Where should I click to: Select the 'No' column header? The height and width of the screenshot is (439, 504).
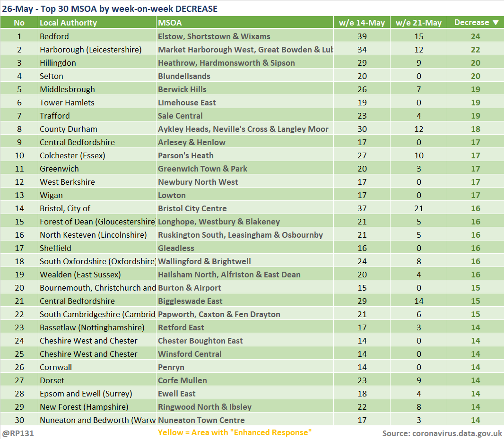click(x=19, y=23)
